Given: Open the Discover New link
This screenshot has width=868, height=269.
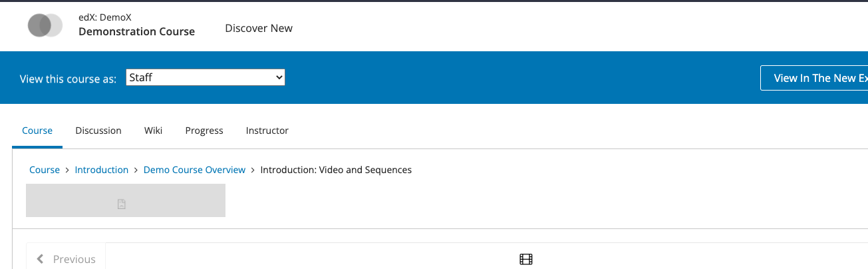Looking at the screenshot, I should (x=259, y=28).
